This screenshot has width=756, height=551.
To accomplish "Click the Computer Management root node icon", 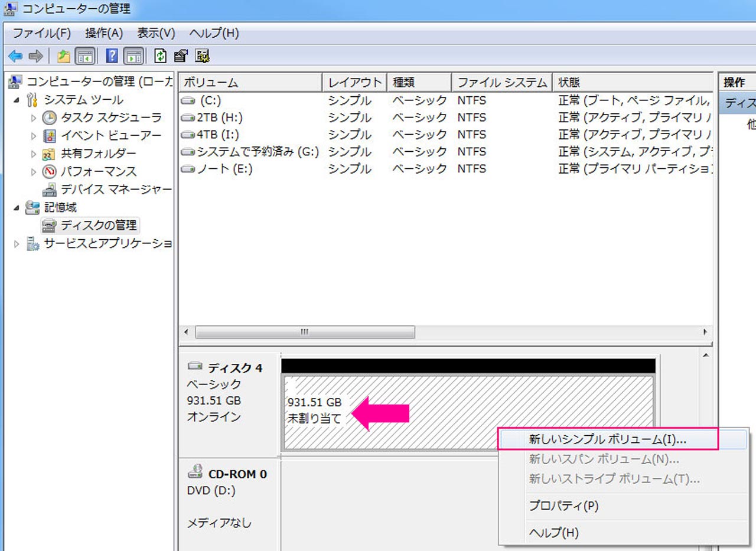I will pyautogui.click(x=16, y=81).
